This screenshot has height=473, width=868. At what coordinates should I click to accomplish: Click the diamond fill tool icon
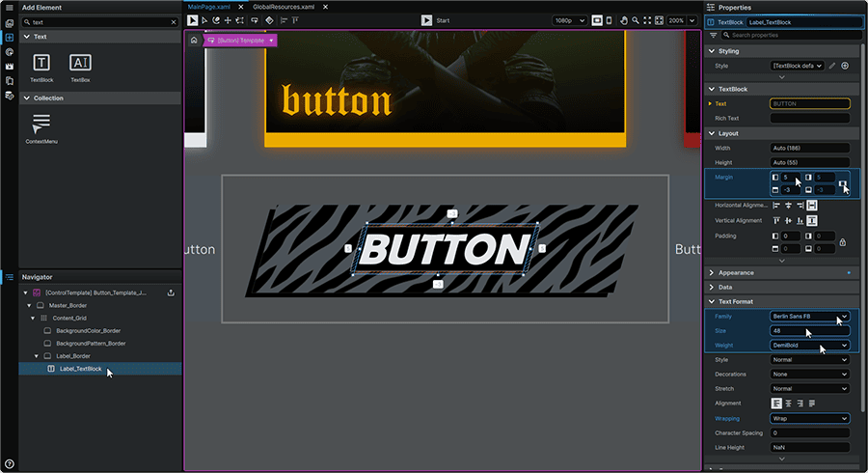pos(269,20)
